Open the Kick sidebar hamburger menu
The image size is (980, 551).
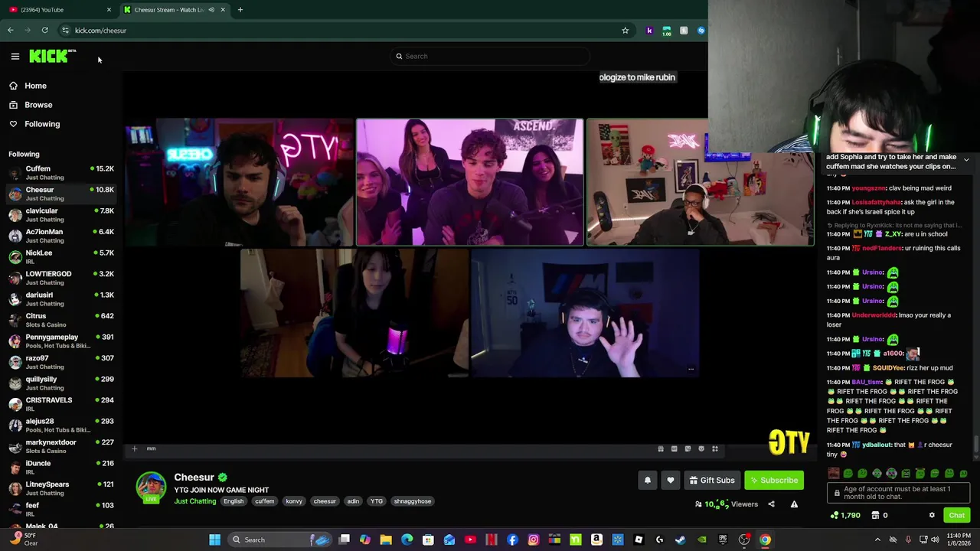pyautogui.click(x=15, y=56)
